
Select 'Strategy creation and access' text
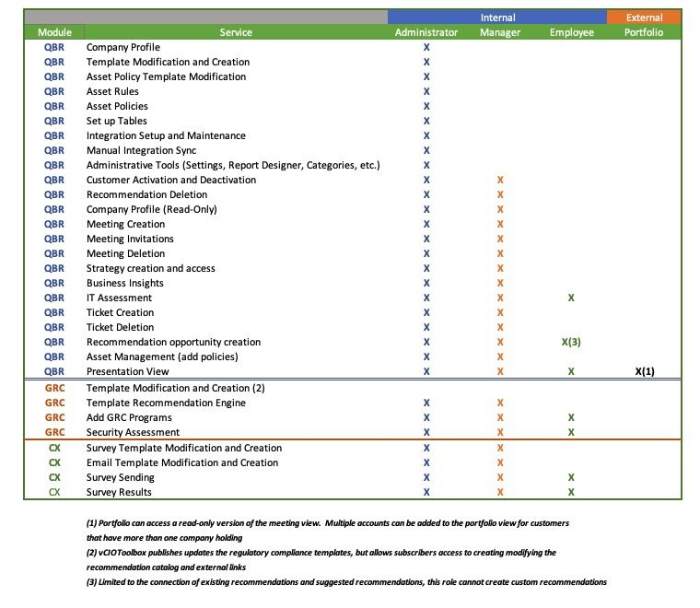(x=150, y=268)
